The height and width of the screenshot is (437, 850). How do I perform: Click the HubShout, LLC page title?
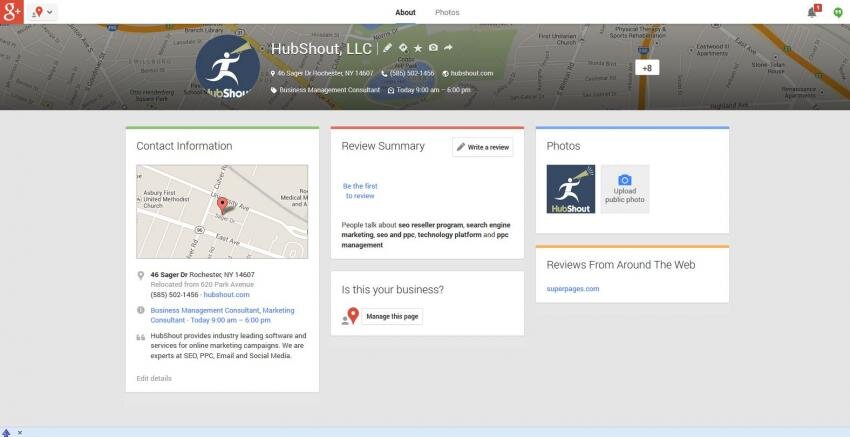click(x=321, y=49)
